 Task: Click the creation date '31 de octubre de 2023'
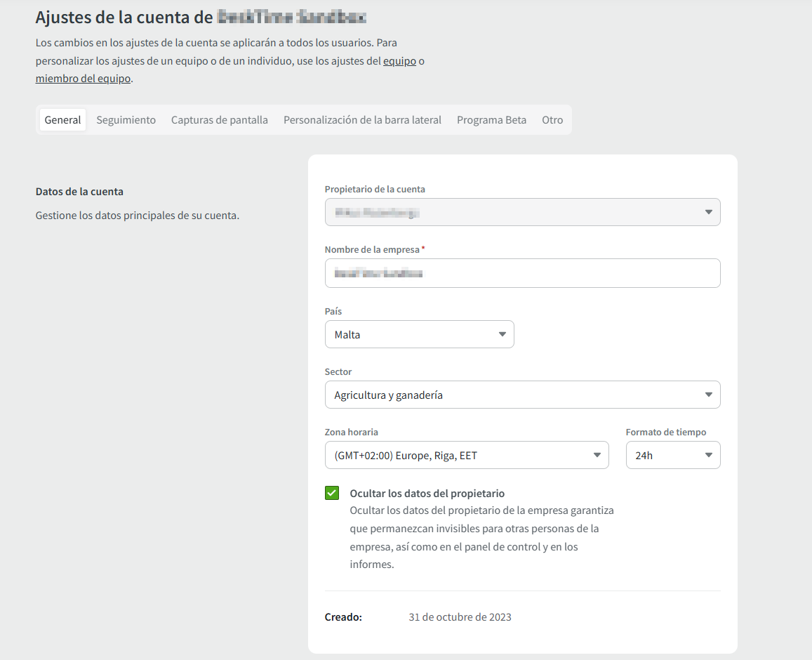point(460,617)
